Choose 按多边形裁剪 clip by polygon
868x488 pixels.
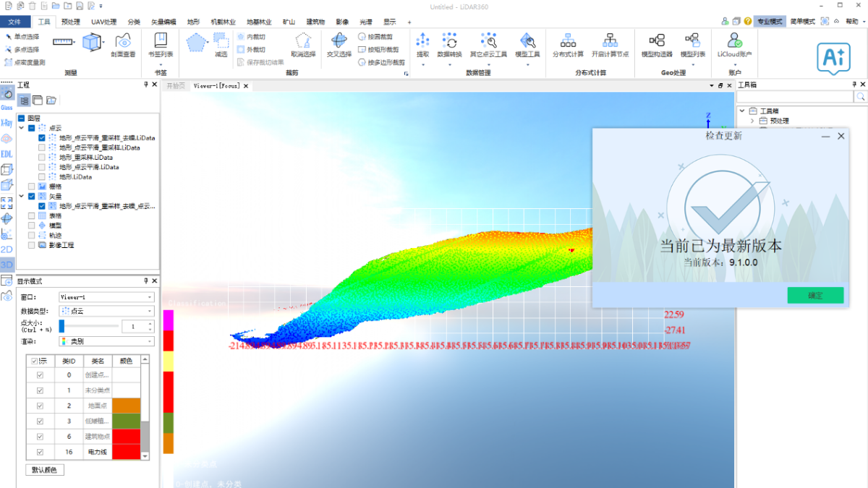[382, 62]
